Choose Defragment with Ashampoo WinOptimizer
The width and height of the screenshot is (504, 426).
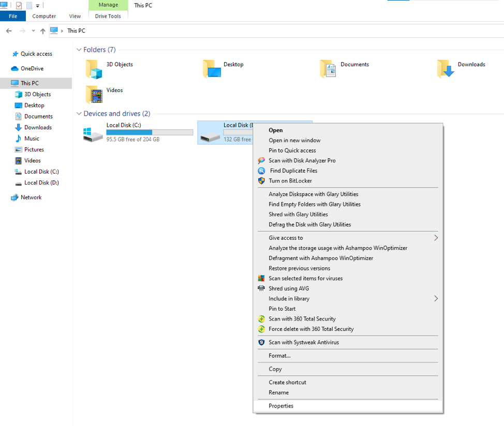click(348, 258)
